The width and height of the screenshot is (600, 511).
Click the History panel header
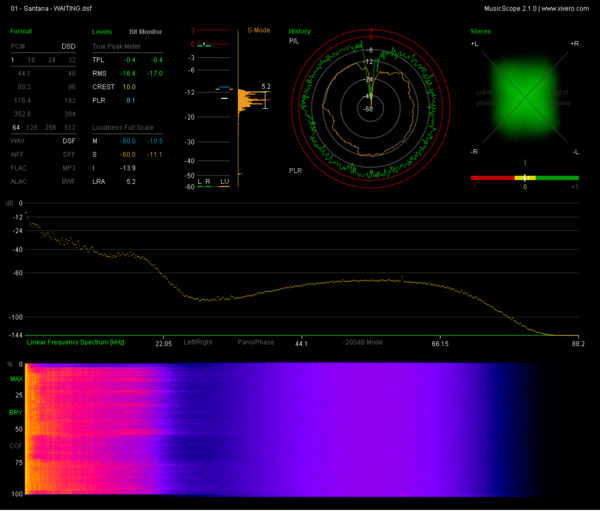(299, 31)
